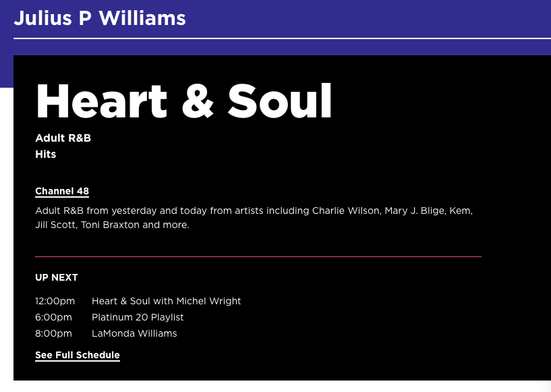Click the channel description paragraph
The width and height of the screenshot is (551, 392).
click(x=254, y=217)
